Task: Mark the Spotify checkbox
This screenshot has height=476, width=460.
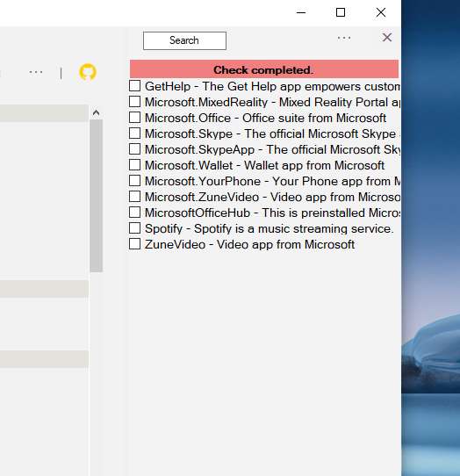Action: pos(134,228)
